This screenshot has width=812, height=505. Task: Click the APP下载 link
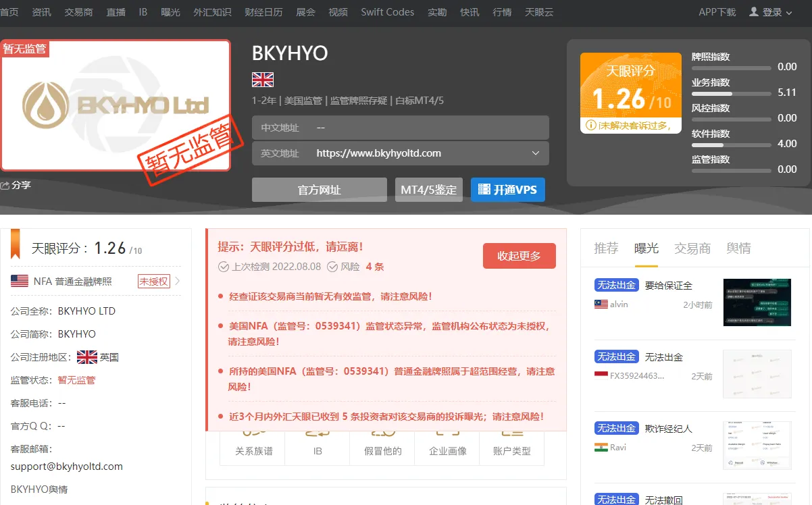[717, 12]
